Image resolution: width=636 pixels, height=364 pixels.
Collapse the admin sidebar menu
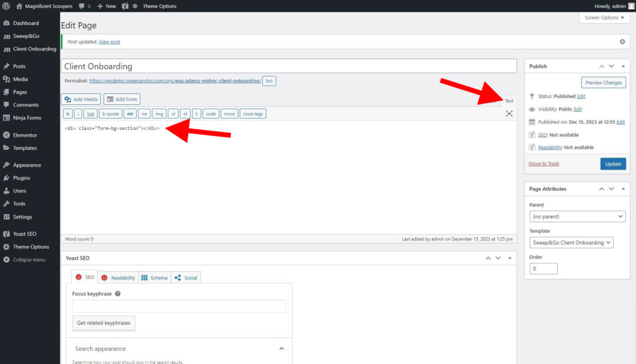29,260
